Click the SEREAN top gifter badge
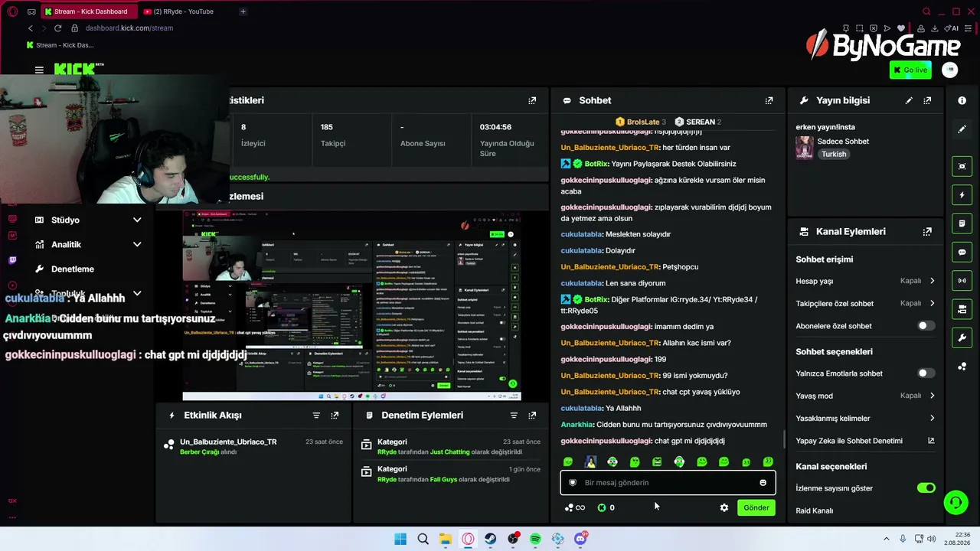Image resolution: width=980 pixels, height=551 pixels. 697,122
